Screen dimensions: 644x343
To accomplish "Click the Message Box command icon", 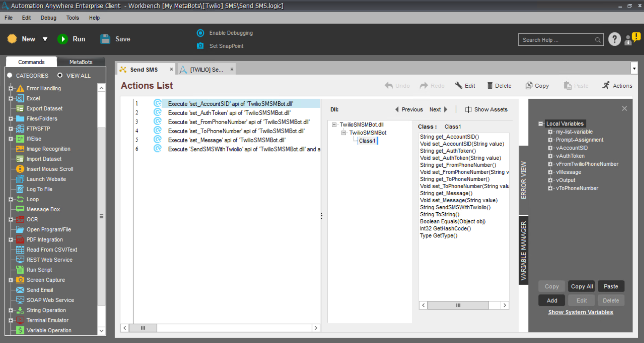I will click(20, 209).
